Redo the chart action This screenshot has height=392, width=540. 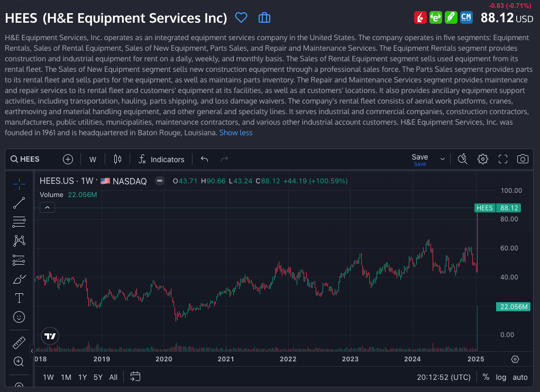[x=225, y=159]
